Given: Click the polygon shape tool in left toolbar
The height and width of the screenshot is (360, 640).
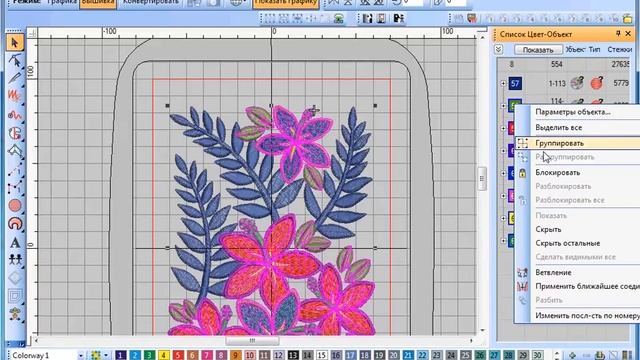Looking at the screenshot, I should [x=15, y=151].
